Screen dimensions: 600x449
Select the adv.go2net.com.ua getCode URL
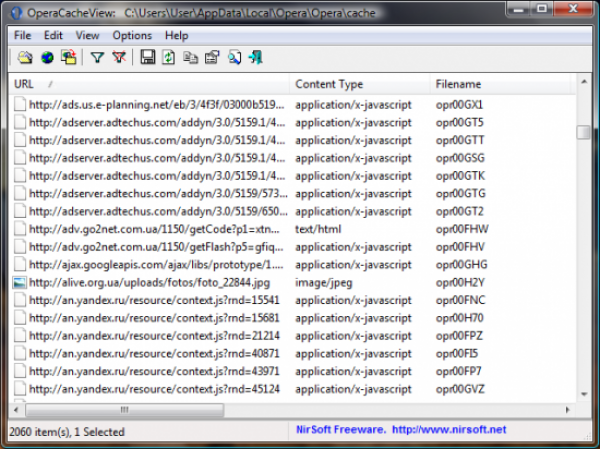pyautogui.click(x=155, y=229)
